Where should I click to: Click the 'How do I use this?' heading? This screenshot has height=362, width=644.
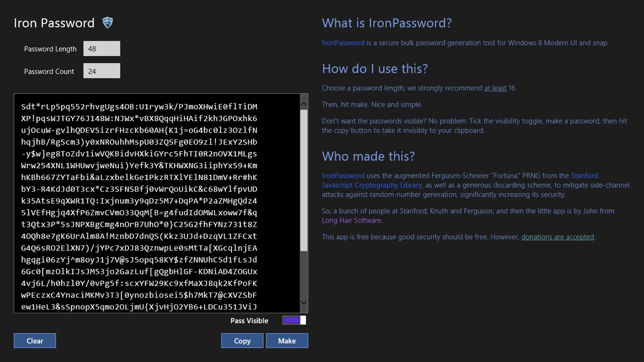pyautogui.click(x=374, y=68)
